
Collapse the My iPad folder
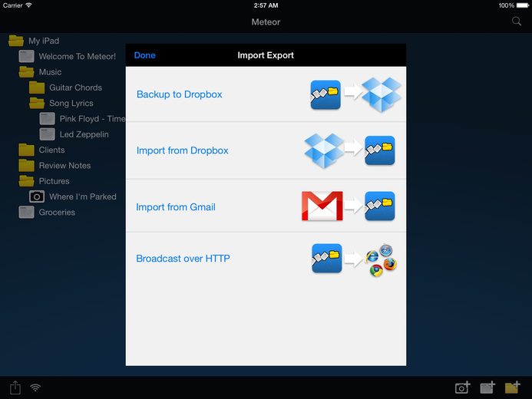coord(34,41)
